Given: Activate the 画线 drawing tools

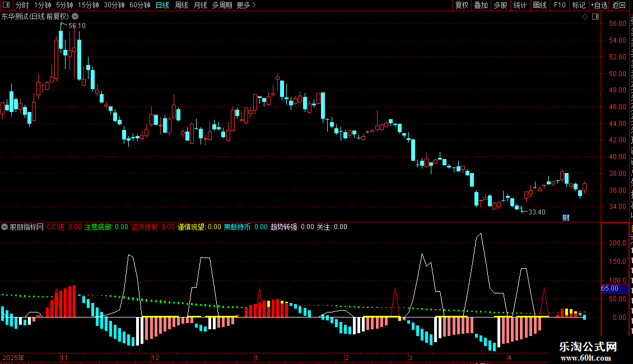Looking at the screenshot, I should (539, 5).
